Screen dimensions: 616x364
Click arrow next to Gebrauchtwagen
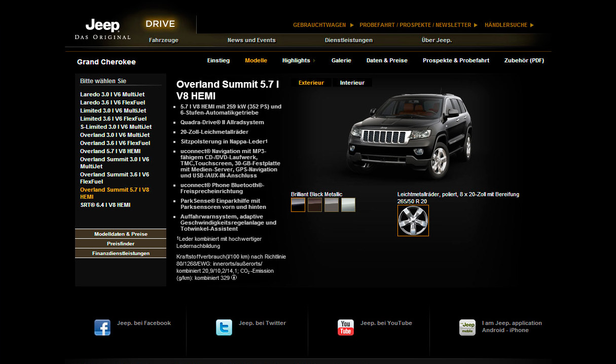[352, 25]
